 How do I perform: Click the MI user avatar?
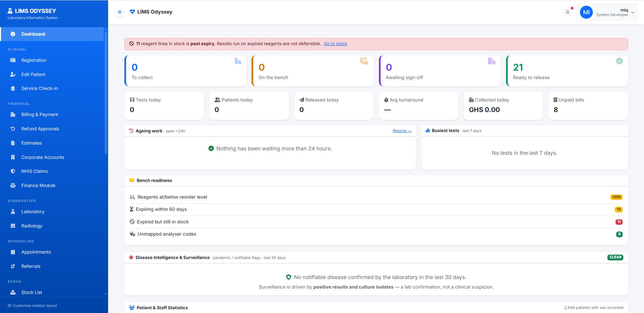pyautogui.click(x=586, y=12)
